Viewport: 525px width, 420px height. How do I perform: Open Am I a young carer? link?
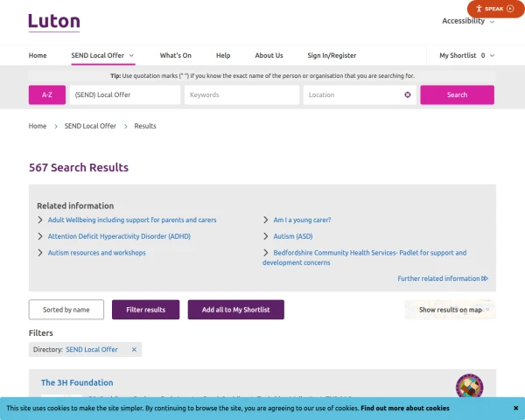(x=302, y=220)
